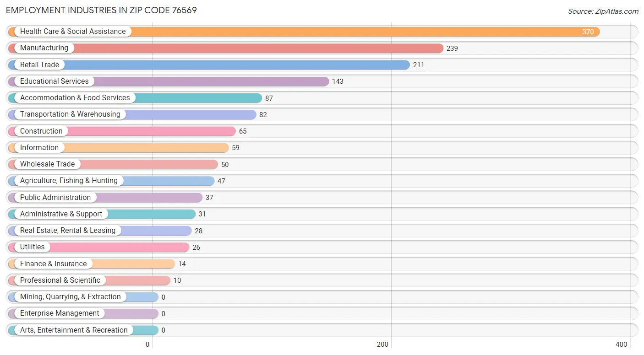Click the Arts, Entertainment & Recreation label

[74, 330]
